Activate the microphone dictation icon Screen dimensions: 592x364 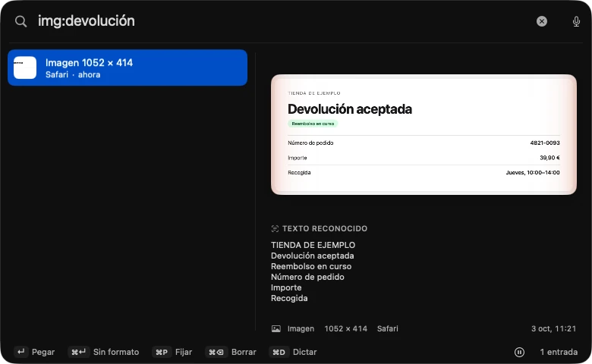click(x=576, y=21)
